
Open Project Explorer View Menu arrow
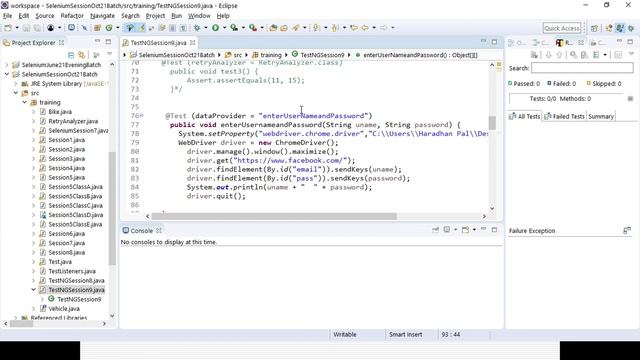tap(109, 54)
